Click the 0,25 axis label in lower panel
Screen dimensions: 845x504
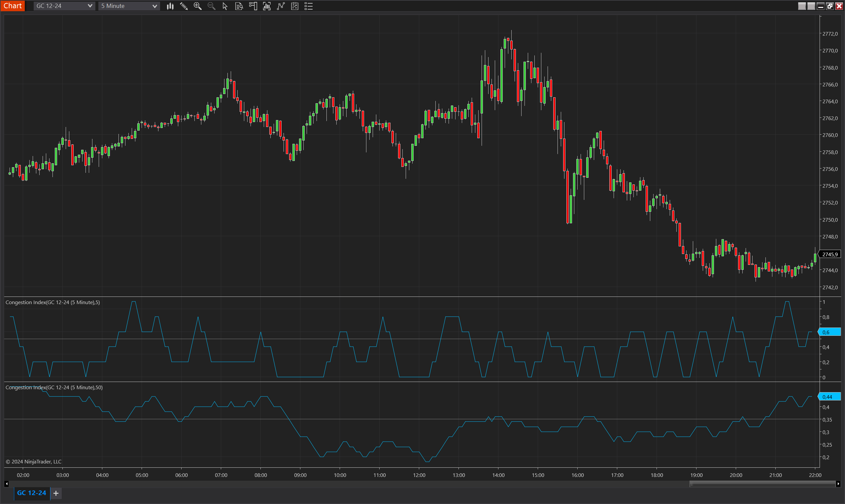[x=827, y=445]
